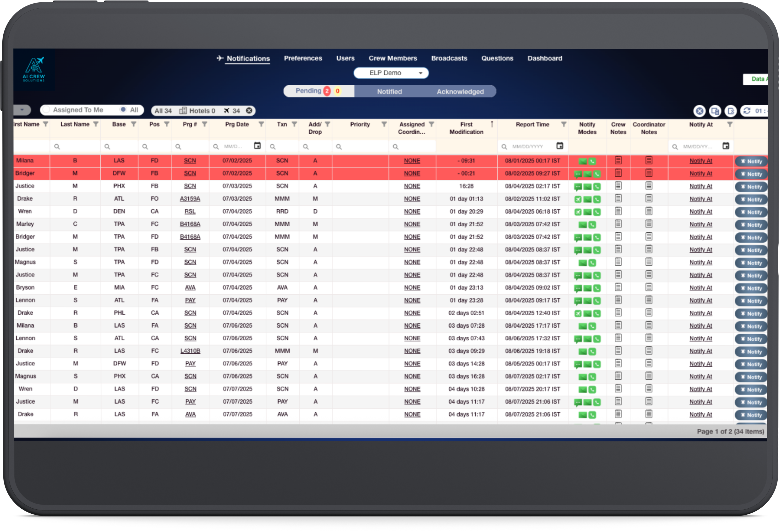Open Coordinator Notes for Justice PHX row

tap(648, 186)
